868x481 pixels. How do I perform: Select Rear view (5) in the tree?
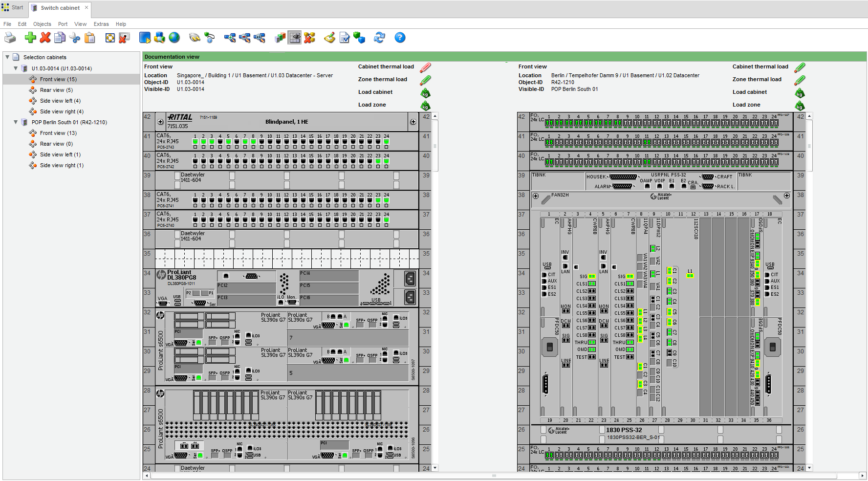click(x=56, y=90)
